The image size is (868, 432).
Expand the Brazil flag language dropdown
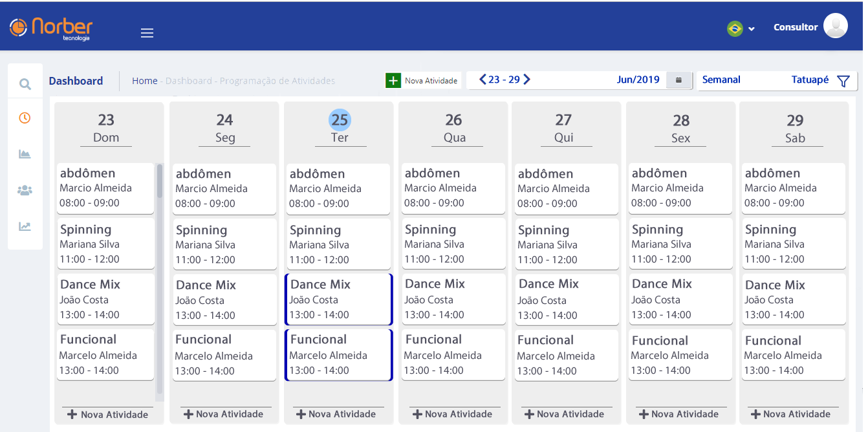(741, 28)
